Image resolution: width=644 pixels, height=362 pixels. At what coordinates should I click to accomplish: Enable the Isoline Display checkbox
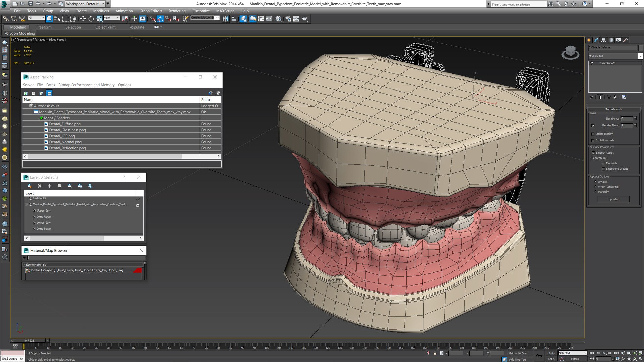pos(593,134)
